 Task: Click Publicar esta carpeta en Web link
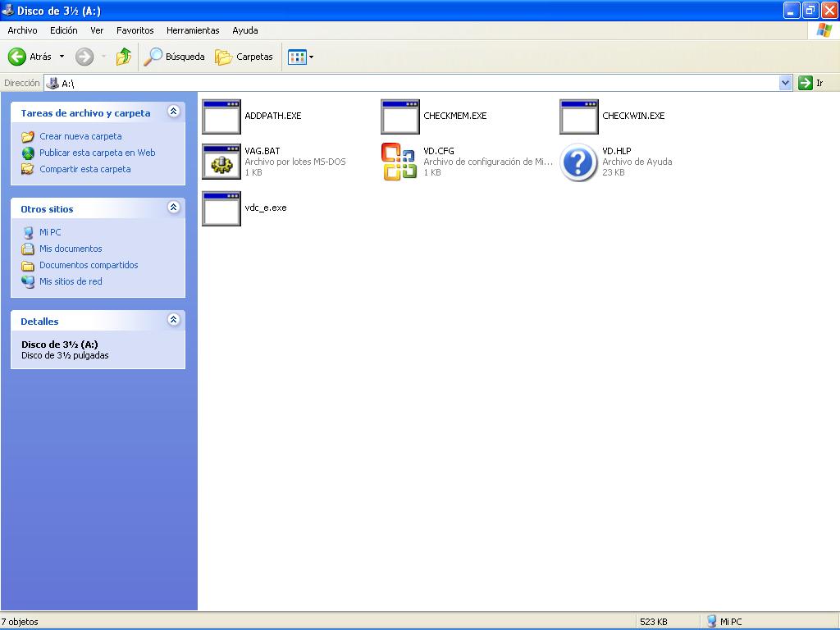[x=98, y=153]
